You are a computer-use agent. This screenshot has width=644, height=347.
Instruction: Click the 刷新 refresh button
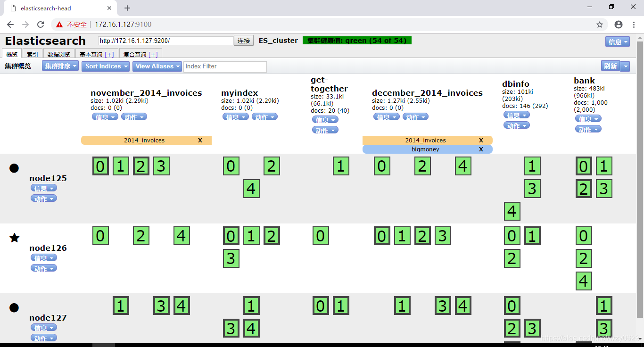point(611,66)
